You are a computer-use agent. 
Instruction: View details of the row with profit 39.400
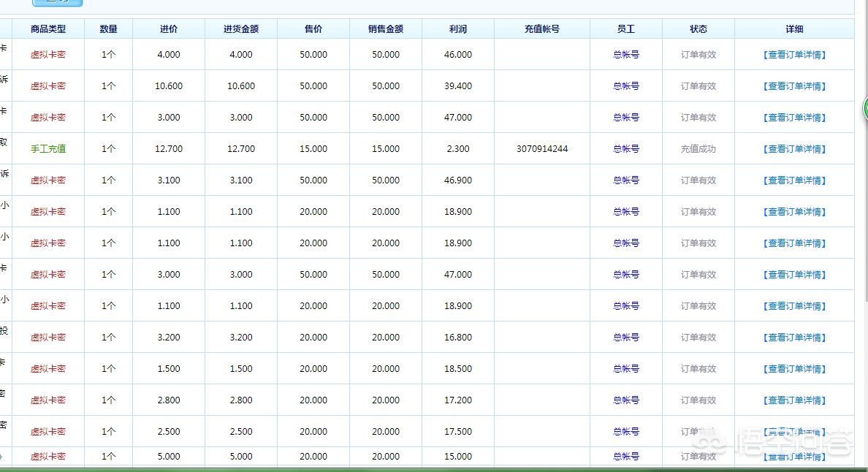pyautogui.click(x=794, y=85)
